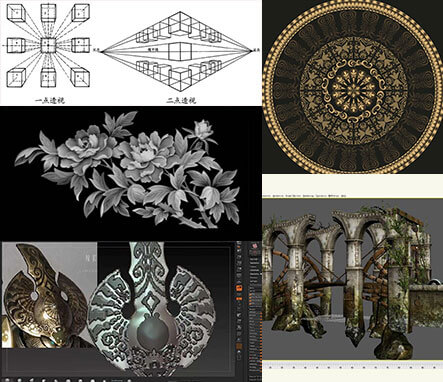This screenshot has height=382, width=443.
Task: Open the Rendering menu in 3ds Max
Action: [308, 196]
